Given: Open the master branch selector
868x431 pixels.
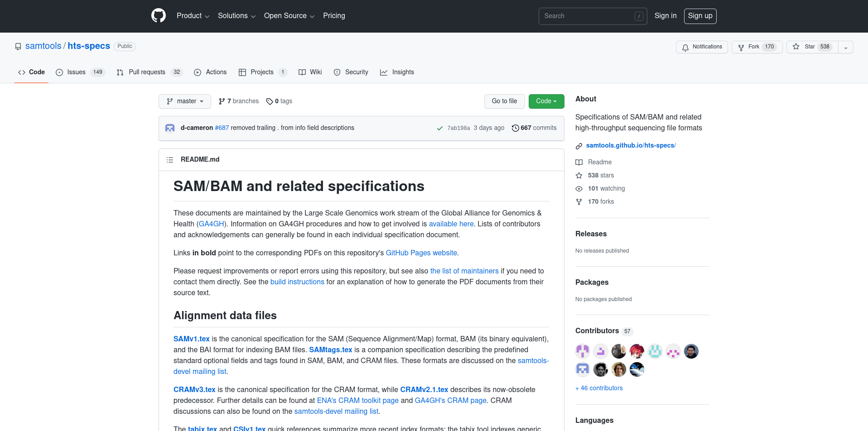Looking at the screenshot, I should (x=185, y=101).
